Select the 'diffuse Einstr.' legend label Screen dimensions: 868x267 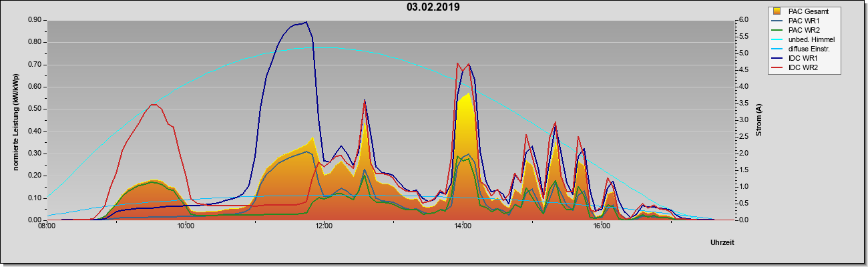[811, 49]
